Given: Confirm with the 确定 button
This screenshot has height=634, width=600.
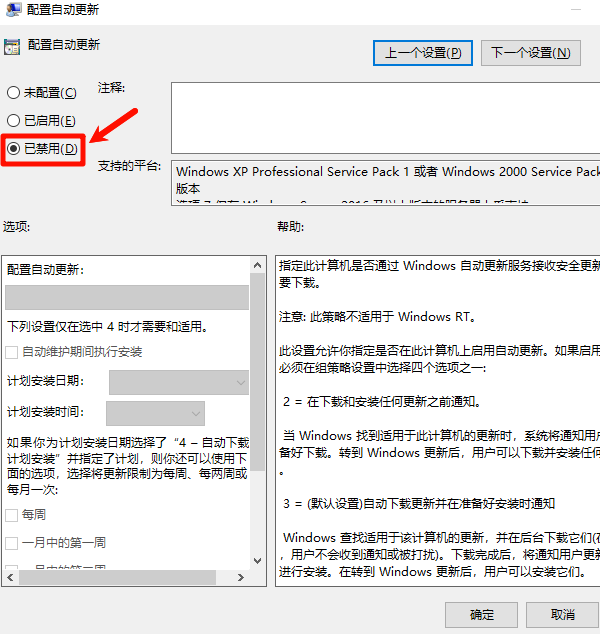Looking at the screenshot, I should pyautogui.click(x=481, y=615).
